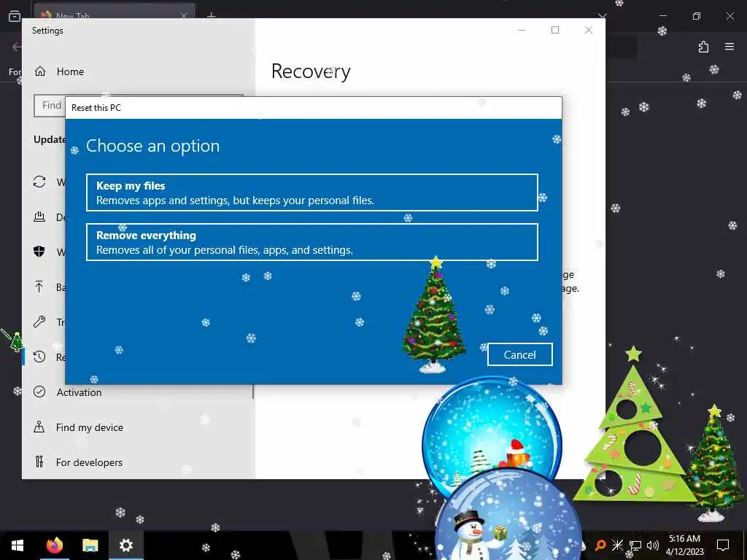
Task: Maximize the Settings window
Action: tap(555, 30)
